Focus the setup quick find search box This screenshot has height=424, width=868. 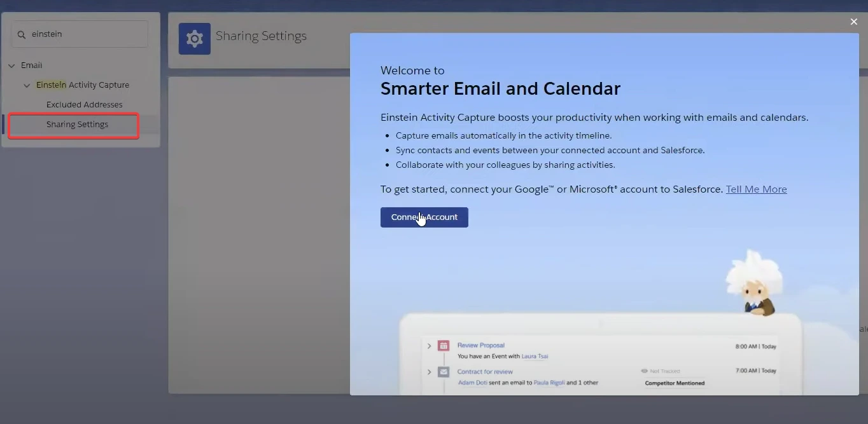[80, 34]
